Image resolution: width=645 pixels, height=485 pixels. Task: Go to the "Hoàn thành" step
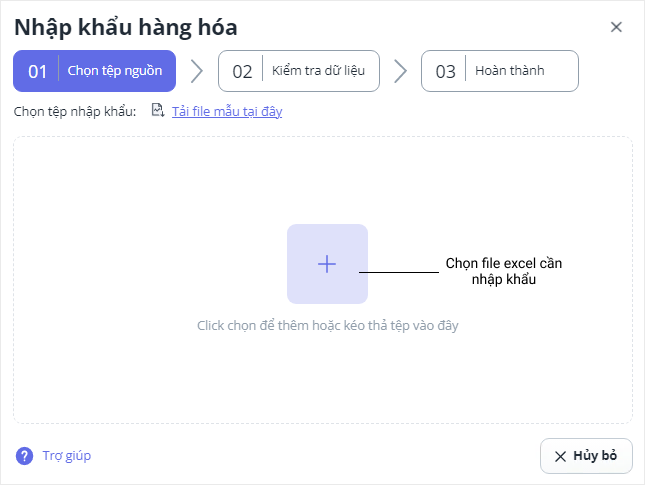512,71
